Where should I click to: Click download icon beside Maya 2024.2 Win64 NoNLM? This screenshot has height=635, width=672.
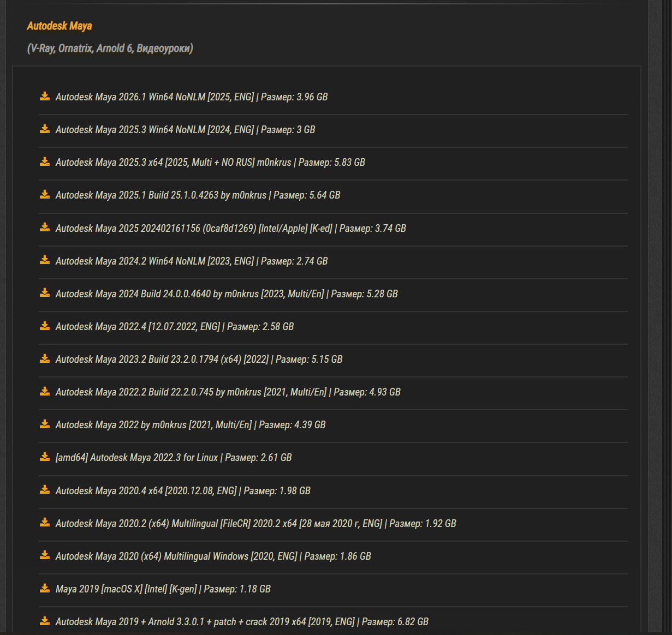pyautogui.click(x=45, y=260)
